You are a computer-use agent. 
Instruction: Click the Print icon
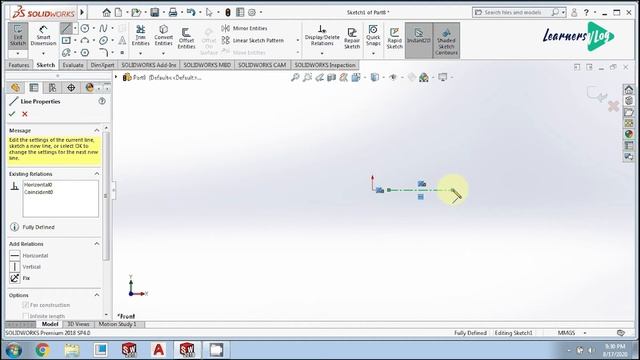pos(173,13)
